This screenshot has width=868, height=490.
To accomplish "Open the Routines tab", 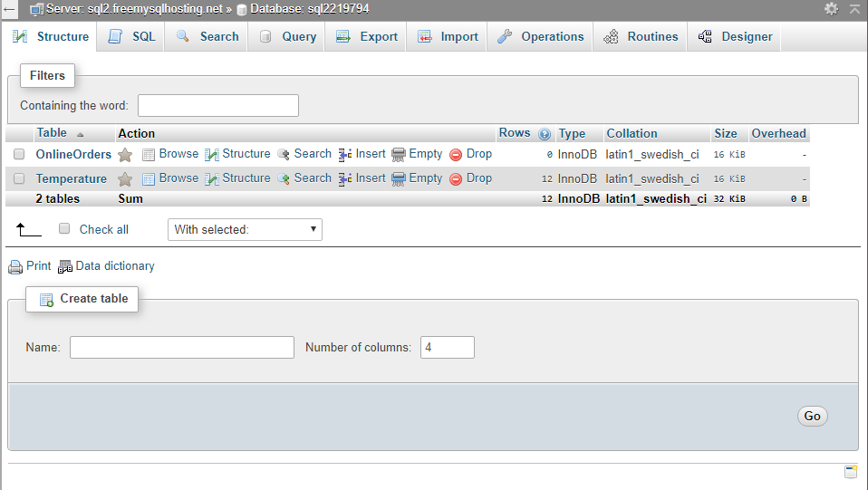I will pyautogui.click(x=641, y=36).
